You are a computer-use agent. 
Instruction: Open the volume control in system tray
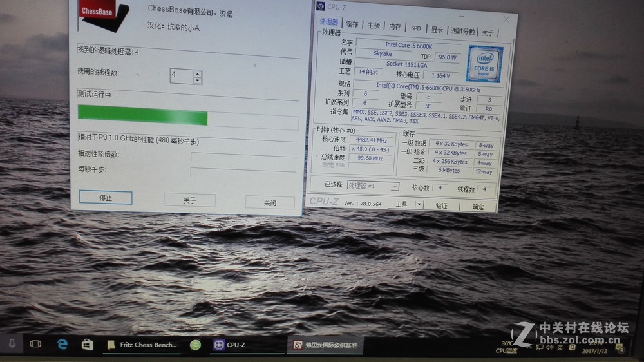[549, 348]
